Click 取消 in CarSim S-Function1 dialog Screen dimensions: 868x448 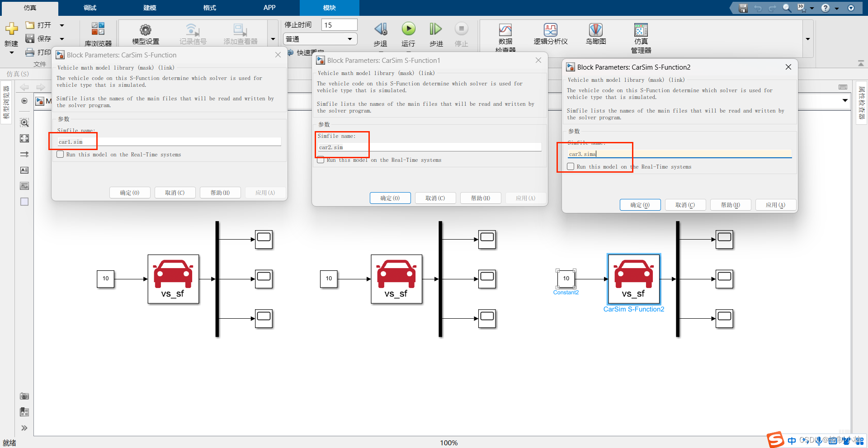(435, 198)
